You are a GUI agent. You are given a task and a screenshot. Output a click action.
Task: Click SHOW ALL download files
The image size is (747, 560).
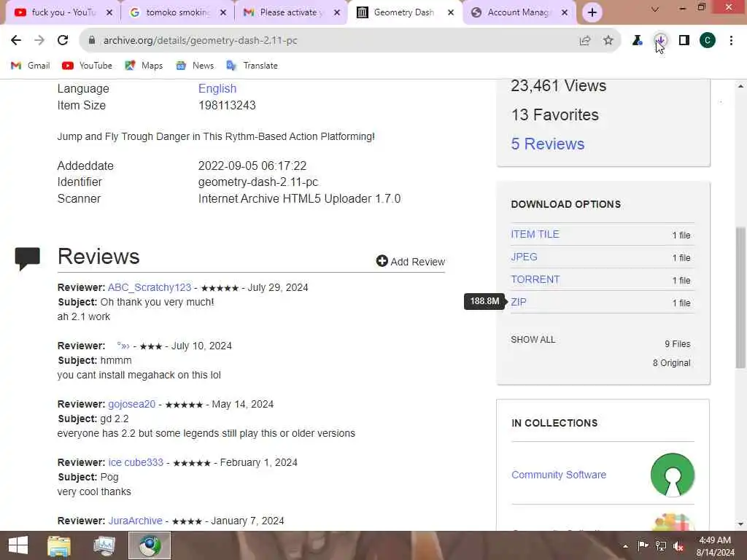pyautogui.click(x=533, y=340)
